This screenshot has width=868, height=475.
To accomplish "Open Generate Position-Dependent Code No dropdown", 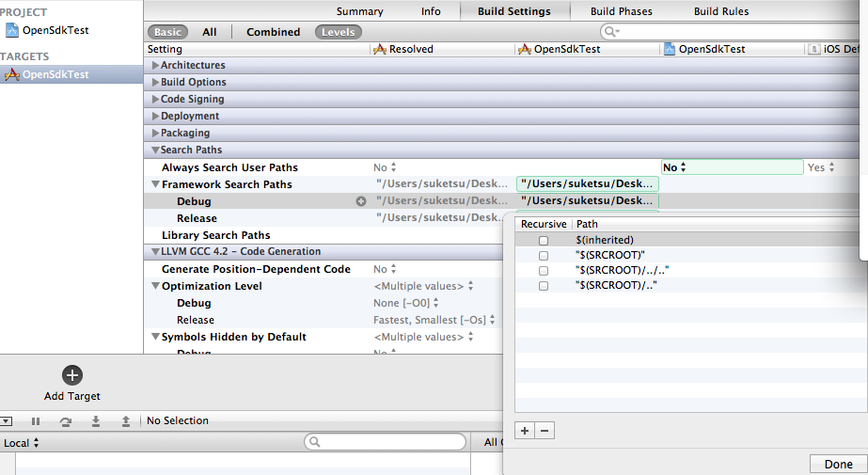I will pyautogui.click(x=385, y=269).
